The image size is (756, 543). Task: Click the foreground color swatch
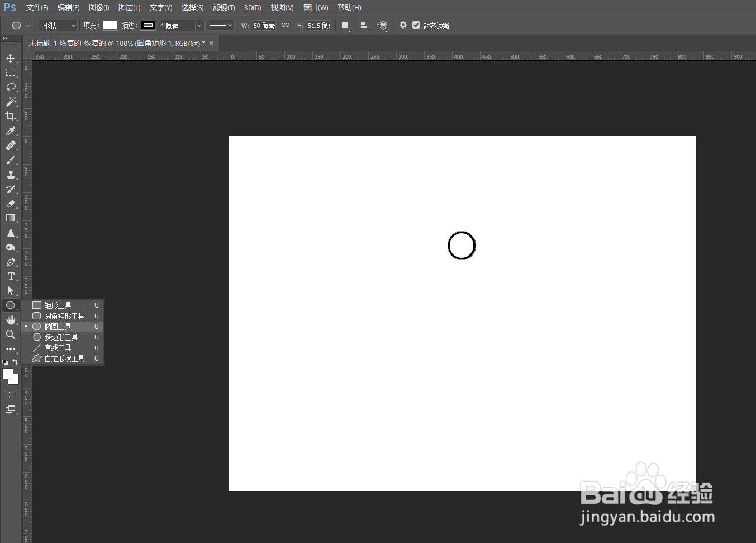click(x=7, y=374)
